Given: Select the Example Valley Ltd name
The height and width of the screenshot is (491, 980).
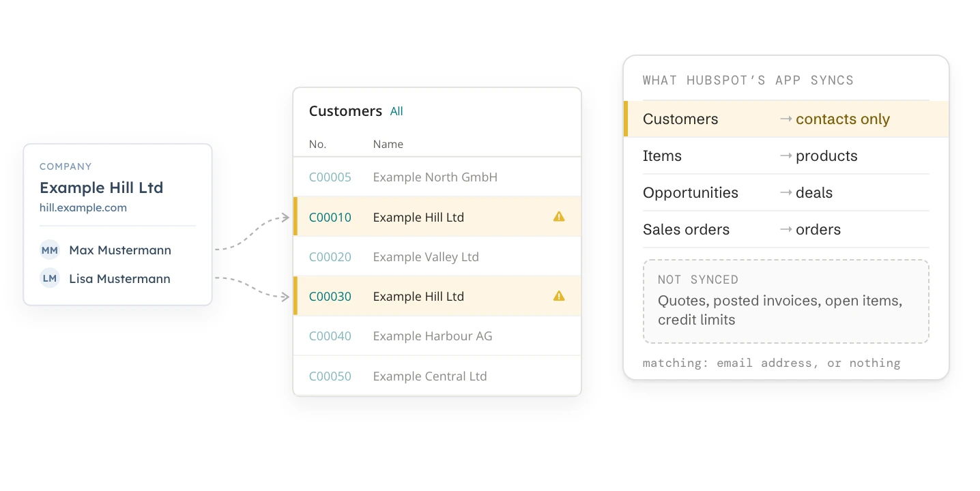Looking at the screenshot, I should click(426, 257).
